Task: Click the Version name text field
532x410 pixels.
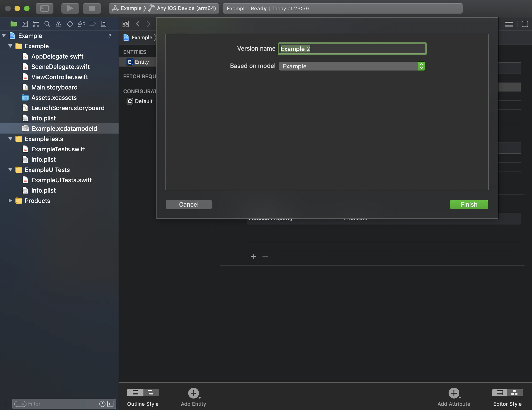Action: tap(352, 49)
